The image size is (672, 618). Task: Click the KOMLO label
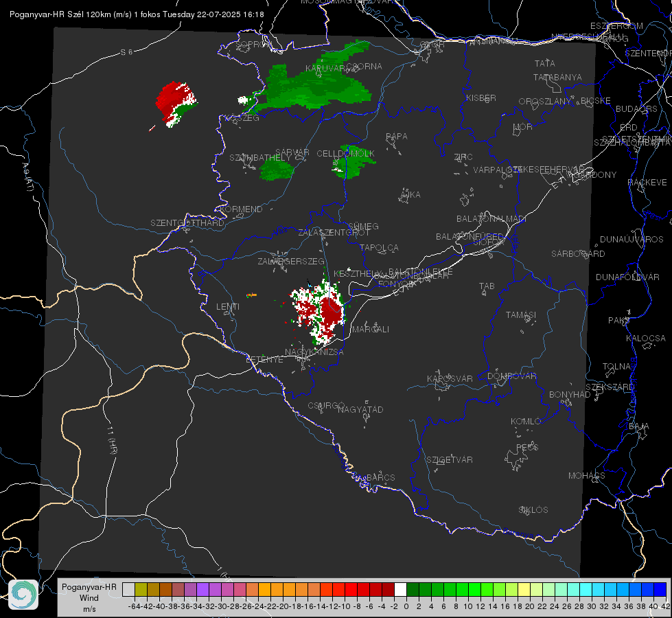526,422
